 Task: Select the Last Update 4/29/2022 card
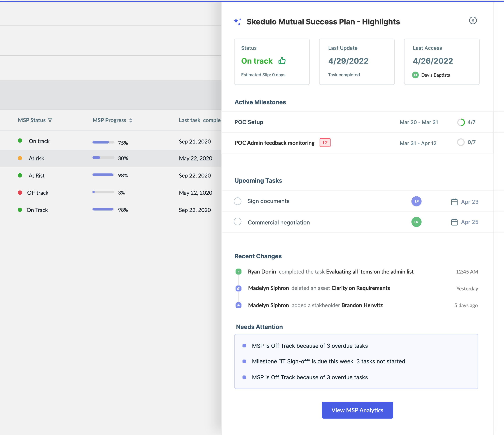pos(357,62)
